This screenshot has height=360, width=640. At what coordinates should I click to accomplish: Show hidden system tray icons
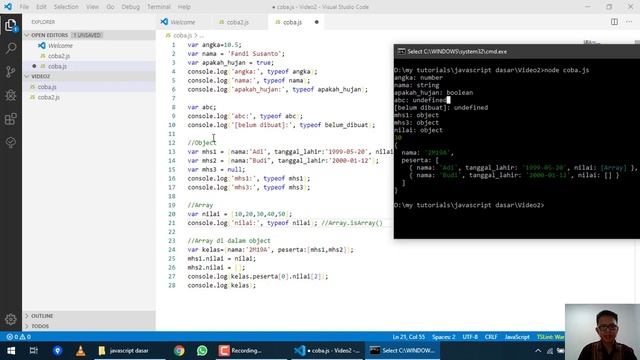538,351
